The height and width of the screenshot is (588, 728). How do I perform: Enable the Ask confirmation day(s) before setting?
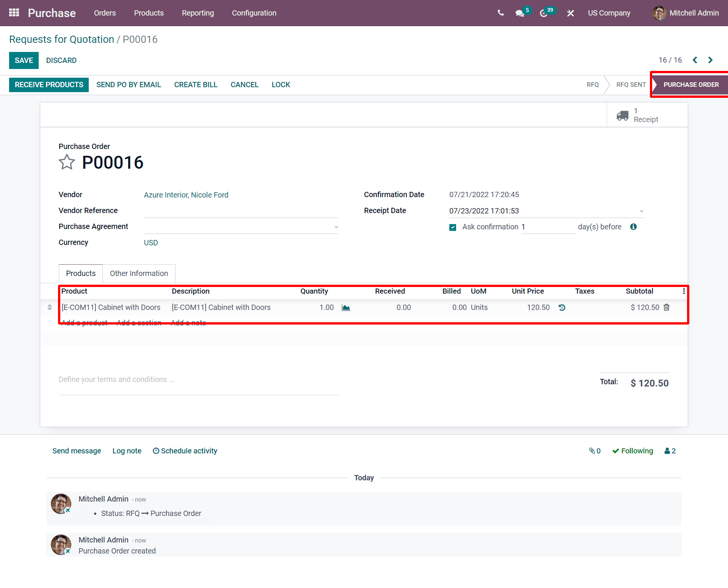click(454, 227)
